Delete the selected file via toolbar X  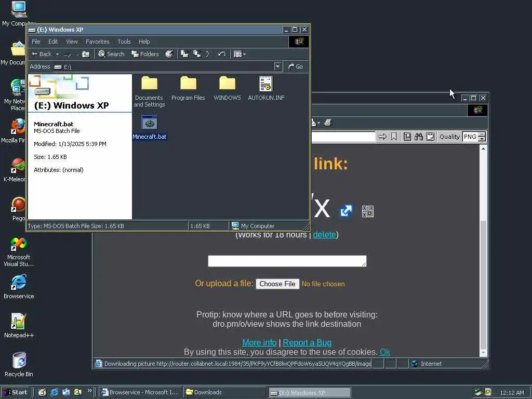click(x=209, y=54)
